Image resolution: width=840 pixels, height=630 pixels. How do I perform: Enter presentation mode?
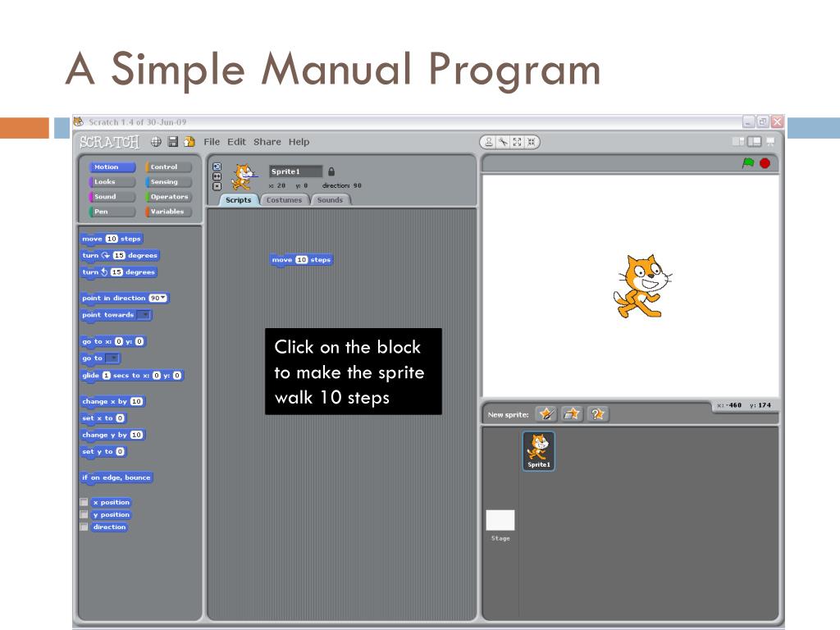click(x=771, y=141)
